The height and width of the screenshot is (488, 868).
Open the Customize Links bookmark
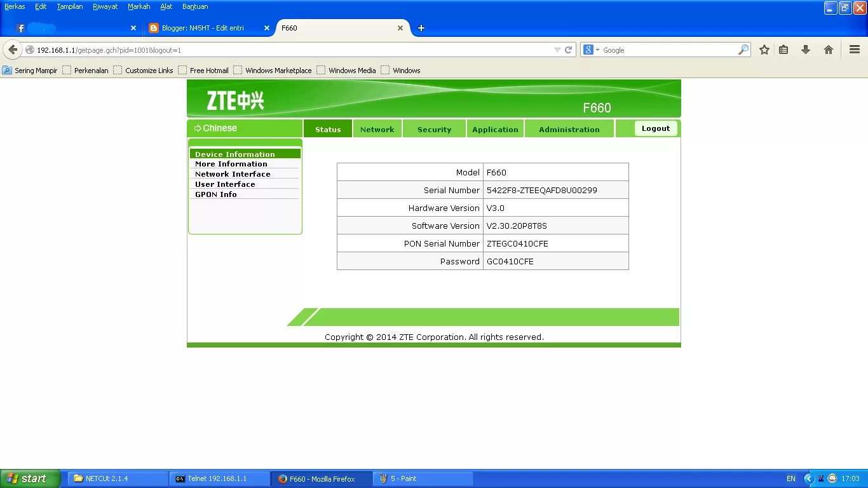[143, 71]
